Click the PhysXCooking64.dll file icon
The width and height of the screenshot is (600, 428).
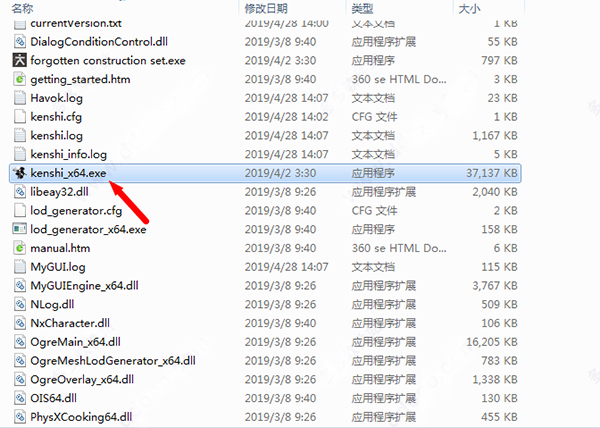pos(20,417)
